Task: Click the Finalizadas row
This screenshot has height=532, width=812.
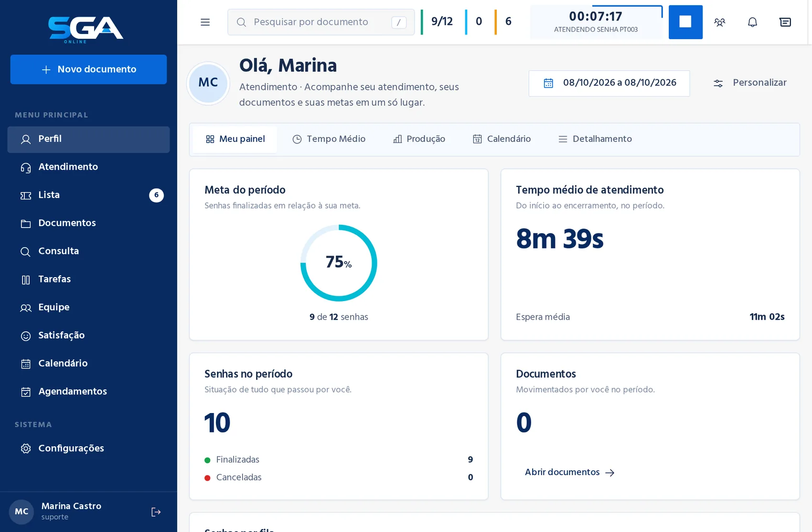Action: pyautogui.click(x=339, y=460)
